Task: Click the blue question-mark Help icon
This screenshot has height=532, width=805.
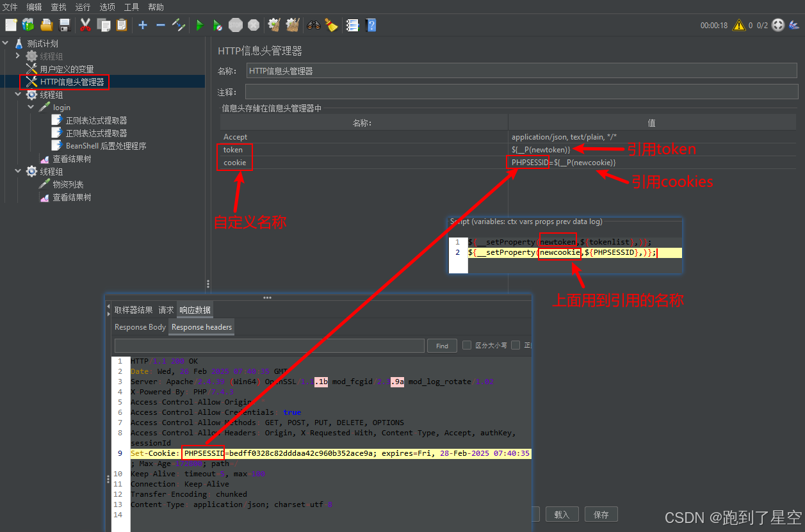Action: point(370,25)
